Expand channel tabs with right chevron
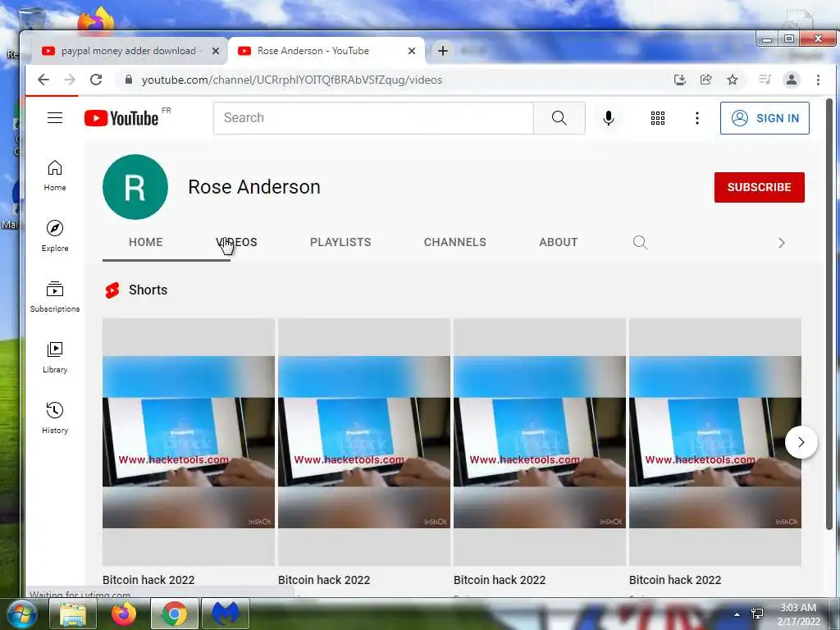This screenshot has width=840, height=630. pos(781,243)
